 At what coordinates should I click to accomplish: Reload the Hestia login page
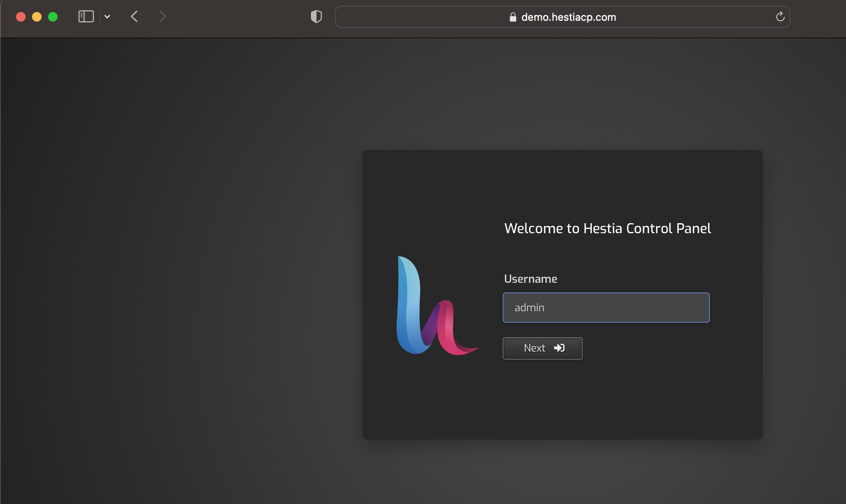click(780, 16)
